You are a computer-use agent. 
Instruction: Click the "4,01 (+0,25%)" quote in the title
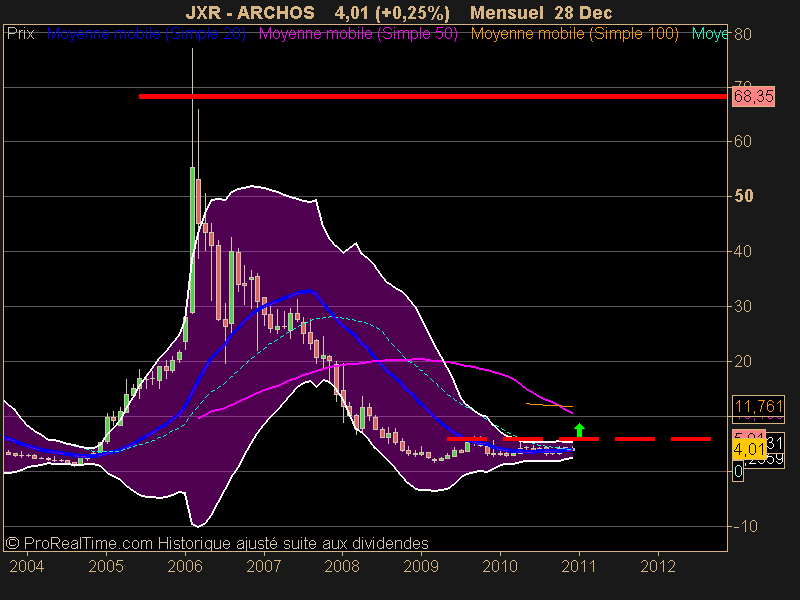pyautogui.click(x=392, y=13)
